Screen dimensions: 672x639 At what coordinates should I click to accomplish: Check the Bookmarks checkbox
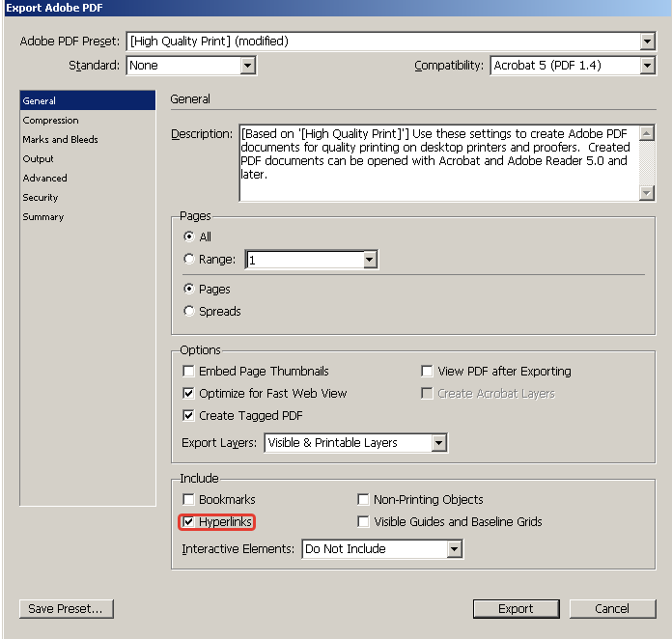click(188, 499)
